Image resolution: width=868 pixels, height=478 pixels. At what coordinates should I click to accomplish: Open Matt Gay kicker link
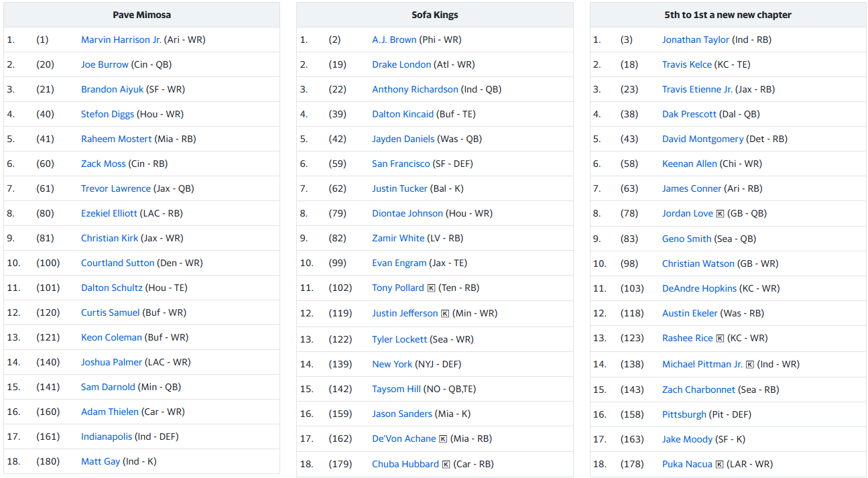click(101, 461)
